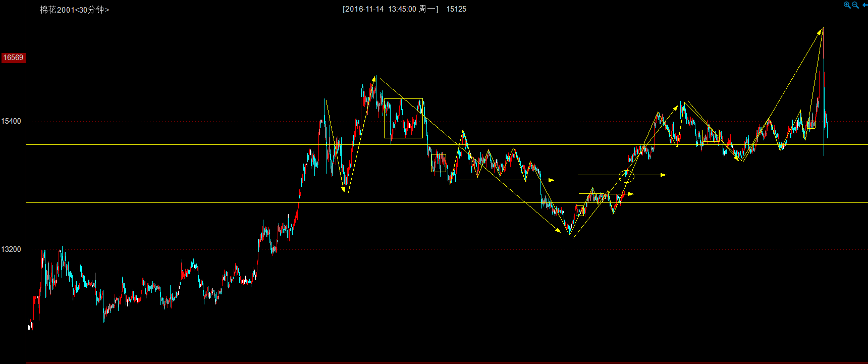Click the price value 15125 in header

(x=456, y=9)
